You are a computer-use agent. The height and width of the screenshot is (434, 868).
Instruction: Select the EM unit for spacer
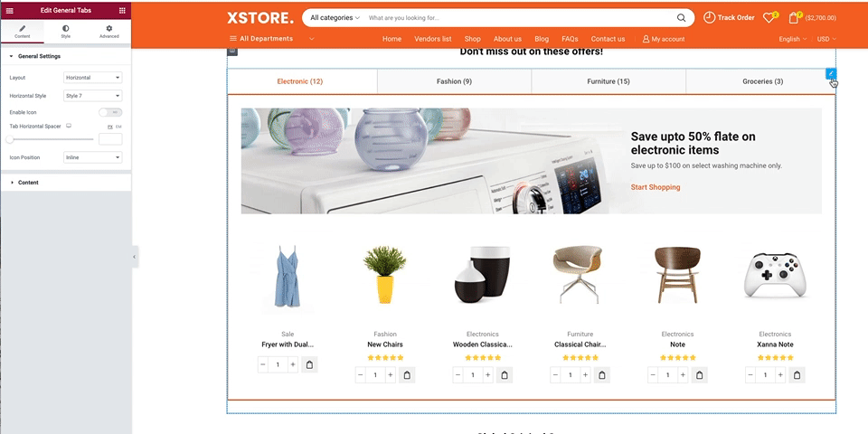(x=118, y=127)
